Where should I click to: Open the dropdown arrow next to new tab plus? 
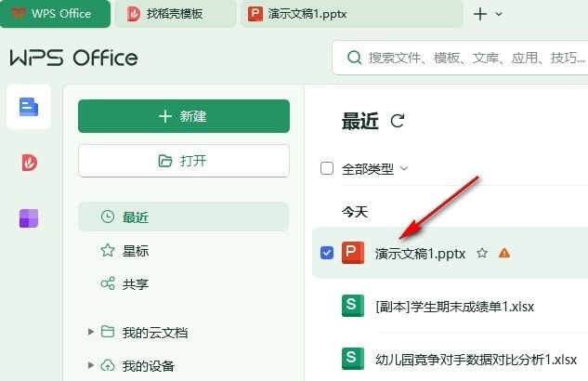(499, 14)
